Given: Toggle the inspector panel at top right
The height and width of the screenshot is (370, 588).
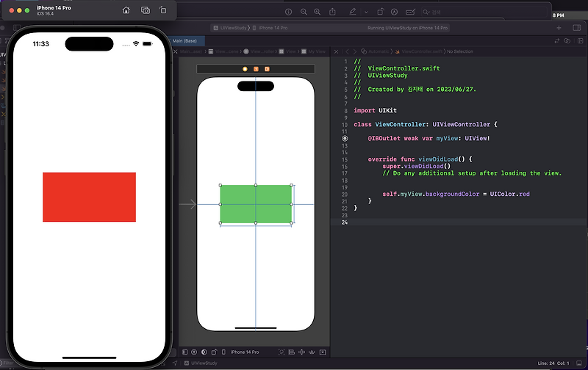Looking at the screenshot, I should click(577, 28).
